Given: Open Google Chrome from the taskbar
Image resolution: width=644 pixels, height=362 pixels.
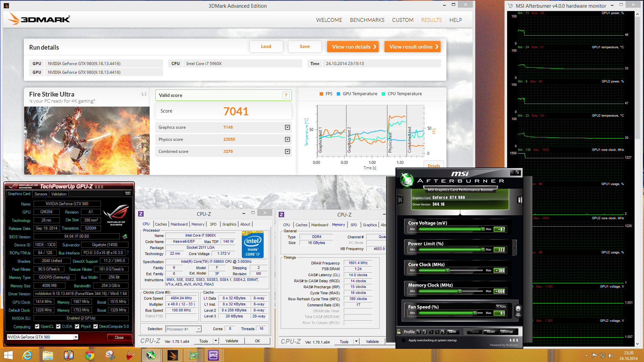Looking at the screenshot, I should point(90,355).
